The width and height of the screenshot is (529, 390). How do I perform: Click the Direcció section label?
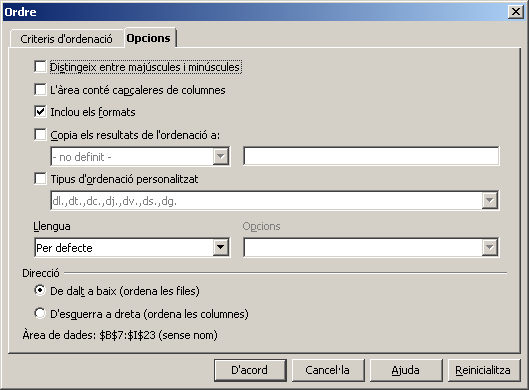point(41,273)
